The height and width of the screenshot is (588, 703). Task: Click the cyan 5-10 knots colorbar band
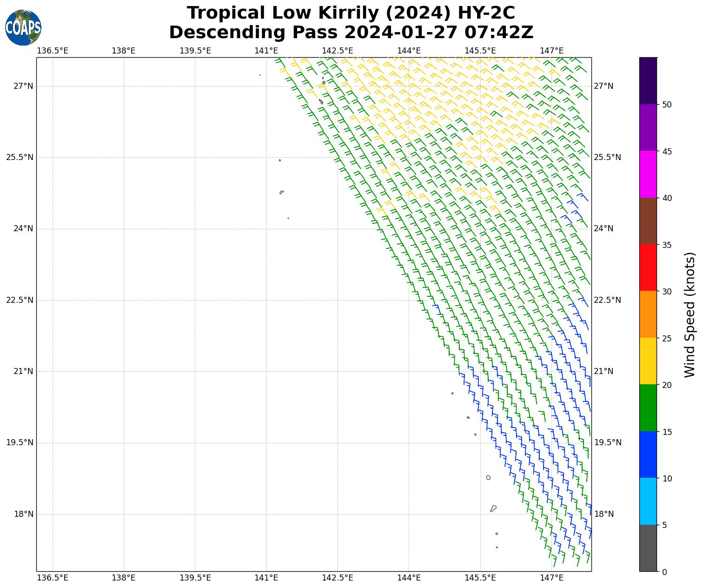(x=648, y=501)
